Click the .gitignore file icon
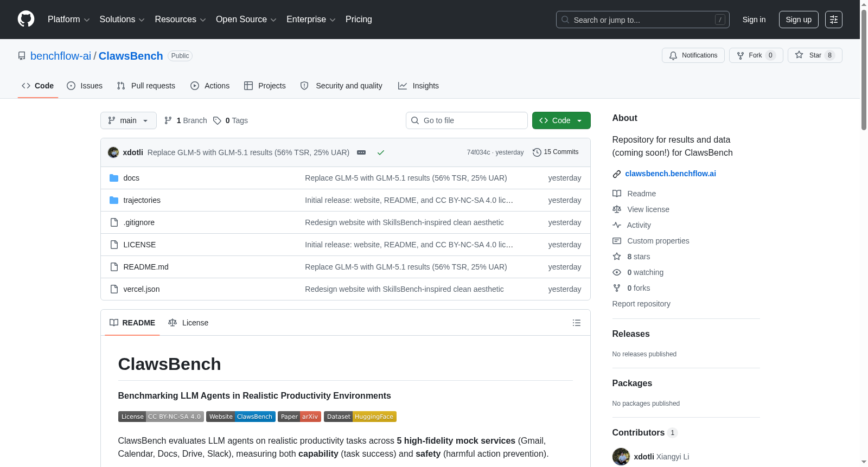868x467 pixels. (114, 222)
